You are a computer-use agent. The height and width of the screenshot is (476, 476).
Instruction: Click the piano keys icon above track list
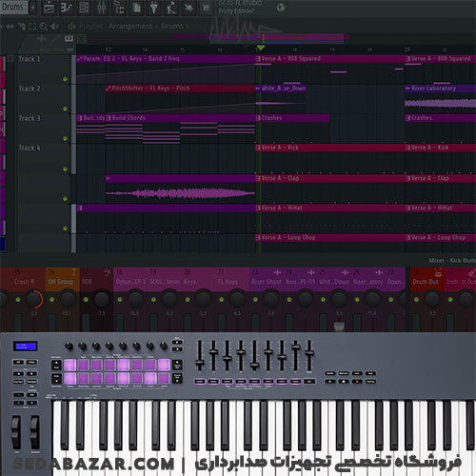pos(69,39)
